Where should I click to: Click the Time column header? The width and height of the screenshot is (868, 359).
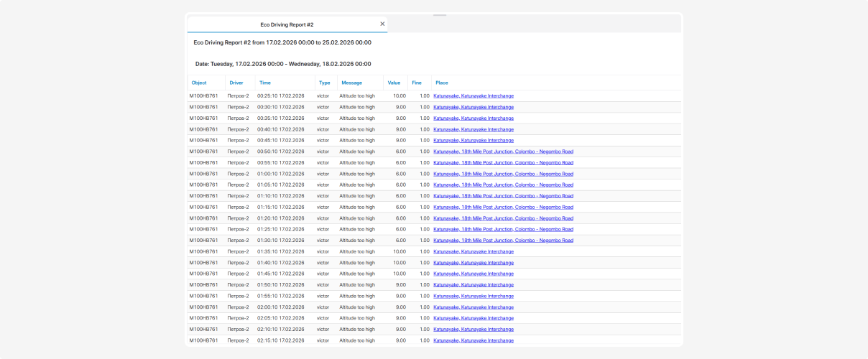click(265, 83)
